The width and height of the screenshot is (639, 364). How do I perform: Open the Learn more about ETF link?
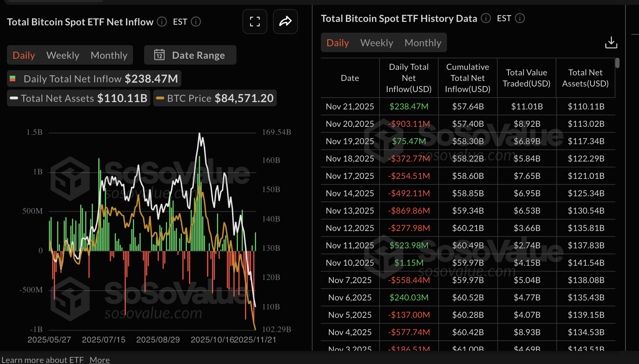pos(43,360)
